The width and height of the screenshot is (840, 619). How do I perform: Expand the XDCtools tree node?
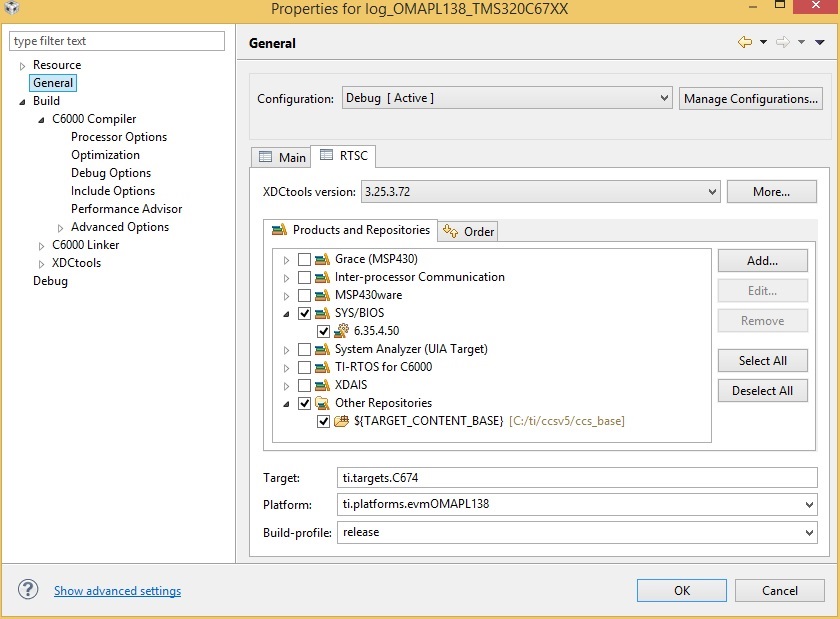[41, 264]
